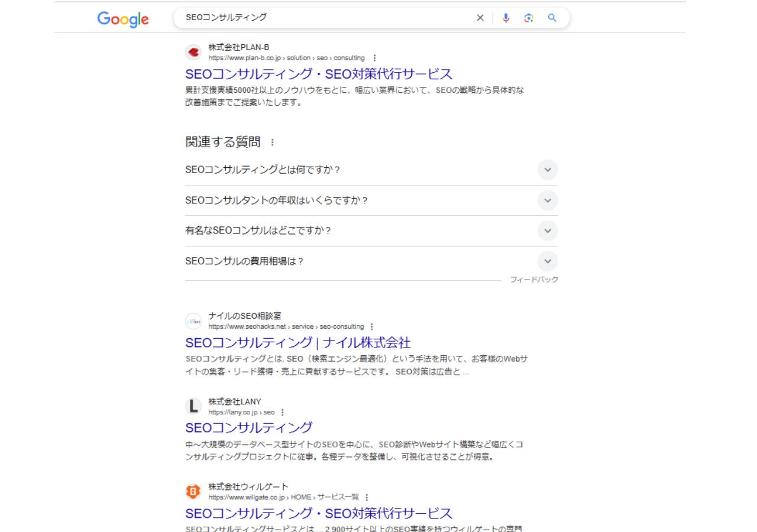Click the LANY letter L favicon
The width and height of the screenshot is (757, 532).
pyautogui.click(x=193, y=407)
